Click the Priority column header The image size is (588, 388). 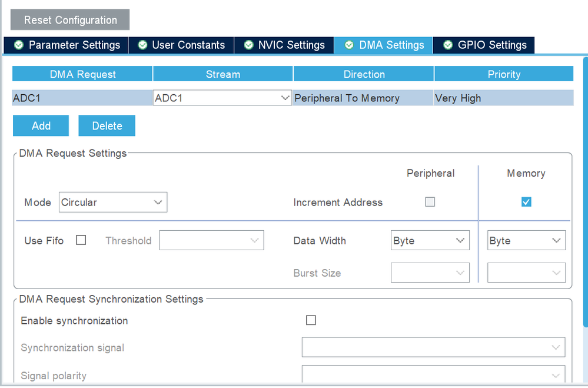(x=504, y=74)
